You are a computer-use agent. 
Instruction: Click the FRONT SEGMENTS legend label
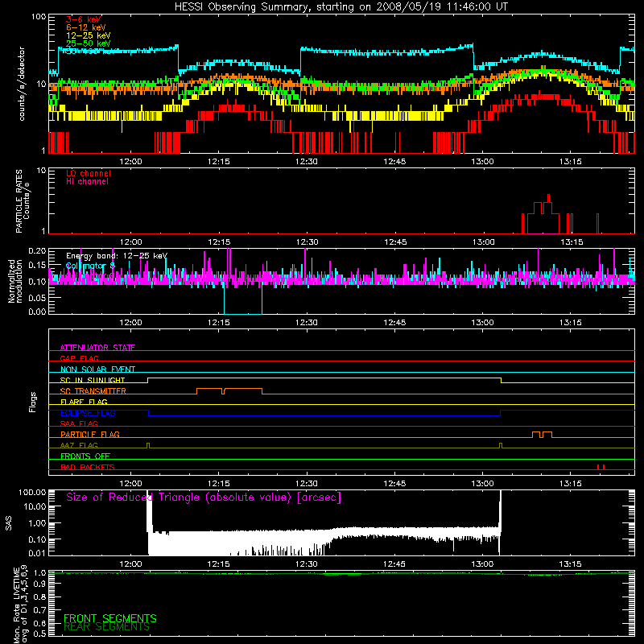[x=110, y=618]
